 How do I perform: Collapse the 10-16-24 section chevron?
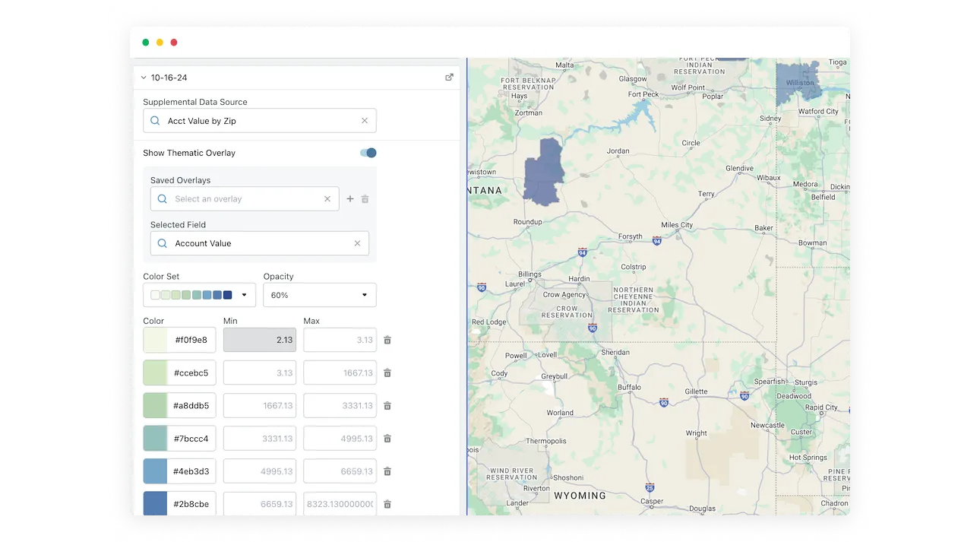click(144, 78)
